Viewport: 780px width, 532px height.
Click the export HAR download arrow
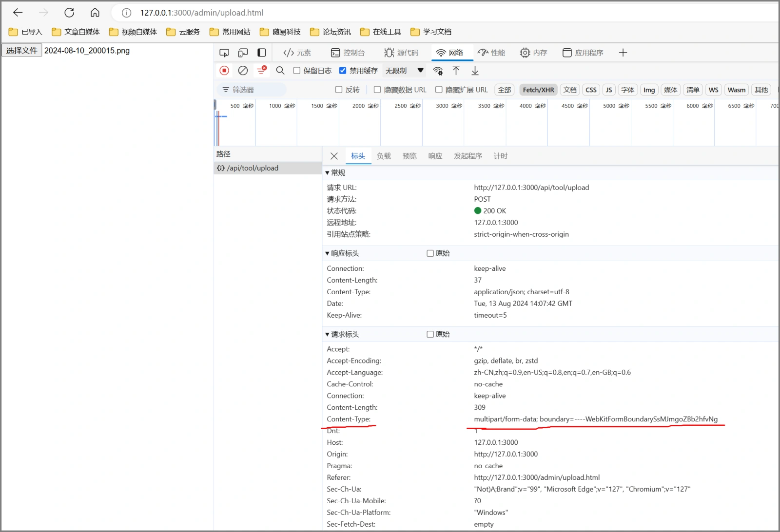[475, 71]
